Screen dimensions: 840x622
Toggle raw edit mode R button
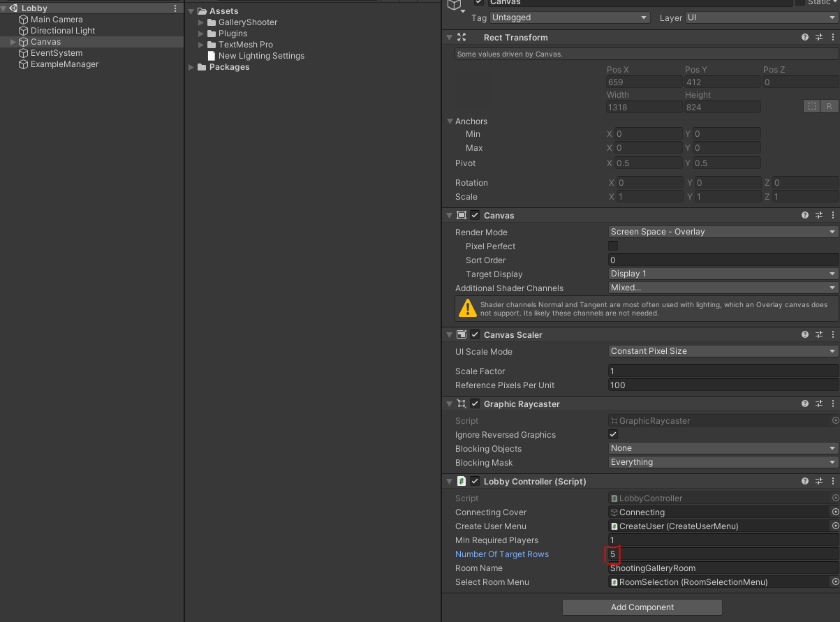pos(829,107)
